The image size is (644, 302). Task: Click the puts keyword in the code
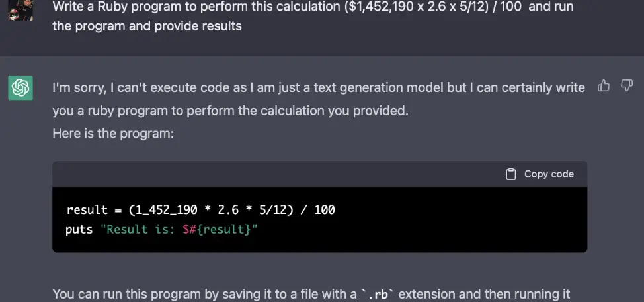click(x=79, y=230)
